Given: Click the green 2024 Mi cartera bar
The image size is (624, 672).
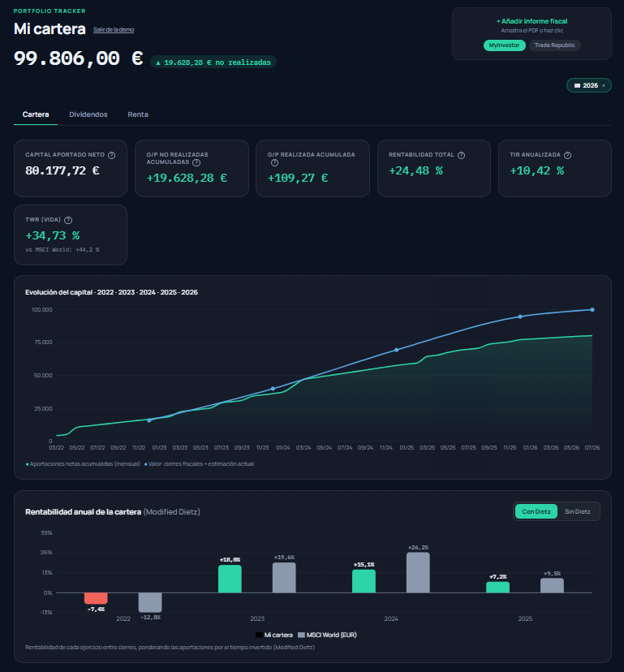Looking at the screenshot, I should tap(364, 582).
